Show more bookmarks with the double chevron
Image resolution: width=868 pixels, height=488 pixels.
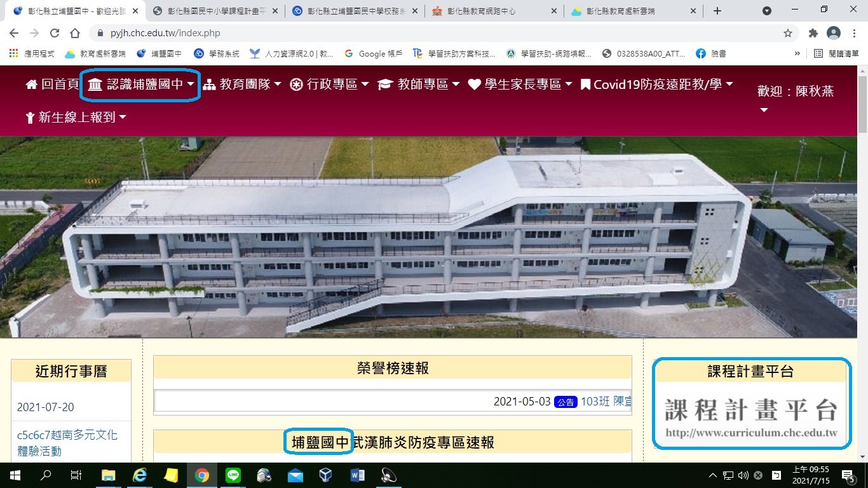point(797,54)
